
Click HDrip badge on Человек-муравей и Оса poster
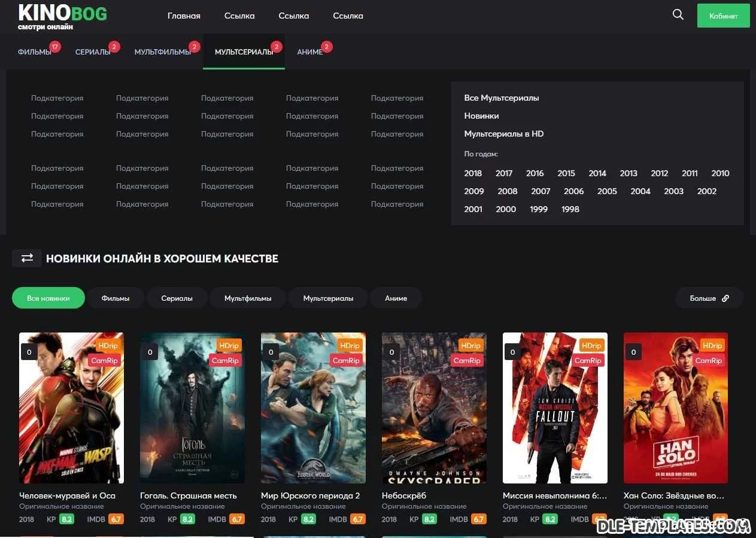click(x=108, y=346)
